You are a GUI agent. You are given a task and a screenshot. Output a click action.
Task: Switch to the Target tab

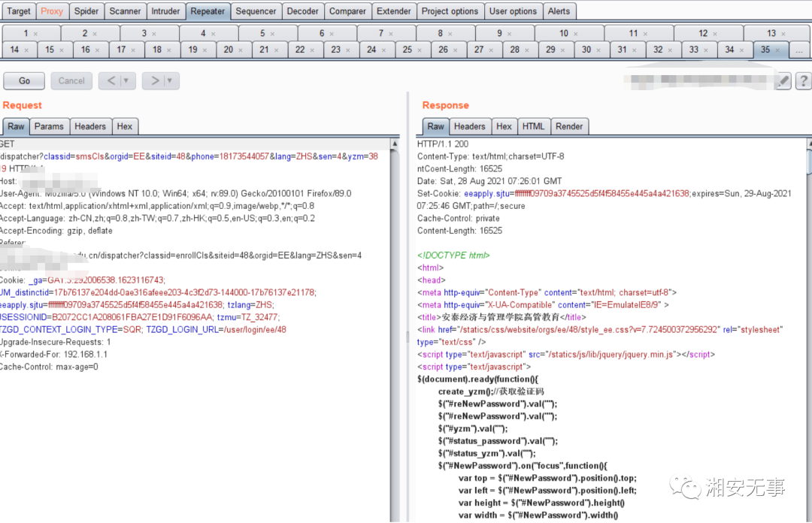[x=19, y=11]
